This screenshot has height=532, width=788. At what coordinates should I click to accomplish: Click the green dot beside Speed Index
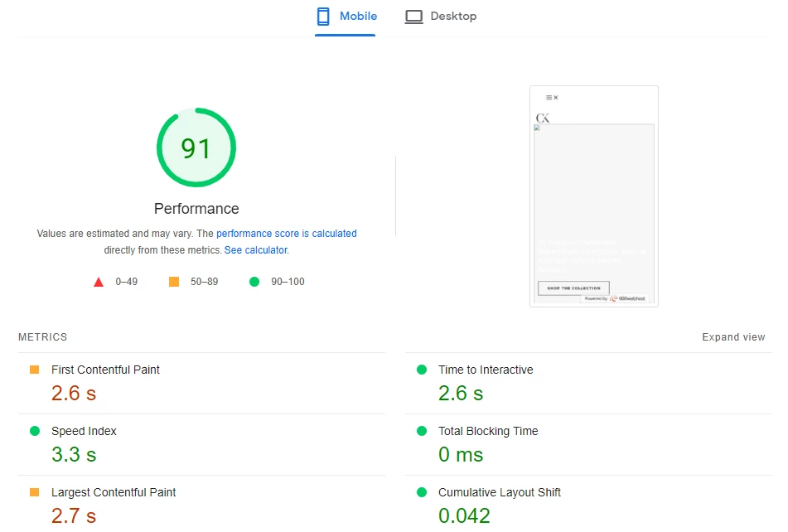(35, 431)
